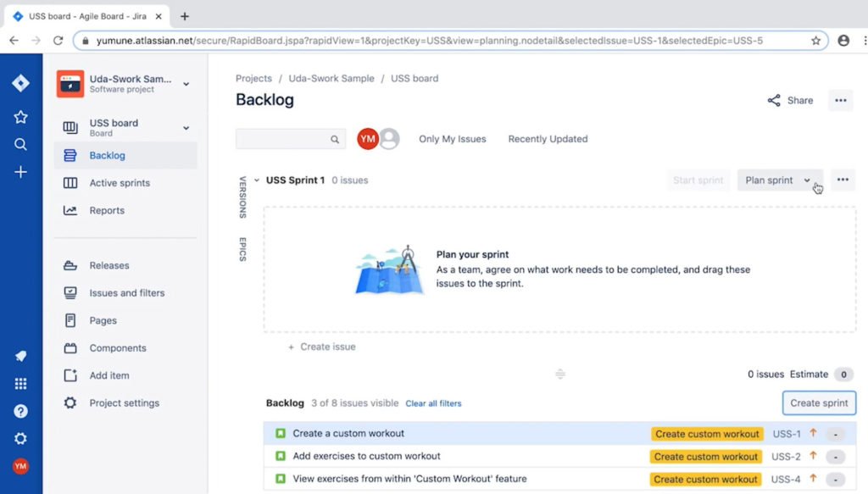Open search from the blue sidebar magnifier
Viewport: 868px width, 494px height.
coord(20,144)
